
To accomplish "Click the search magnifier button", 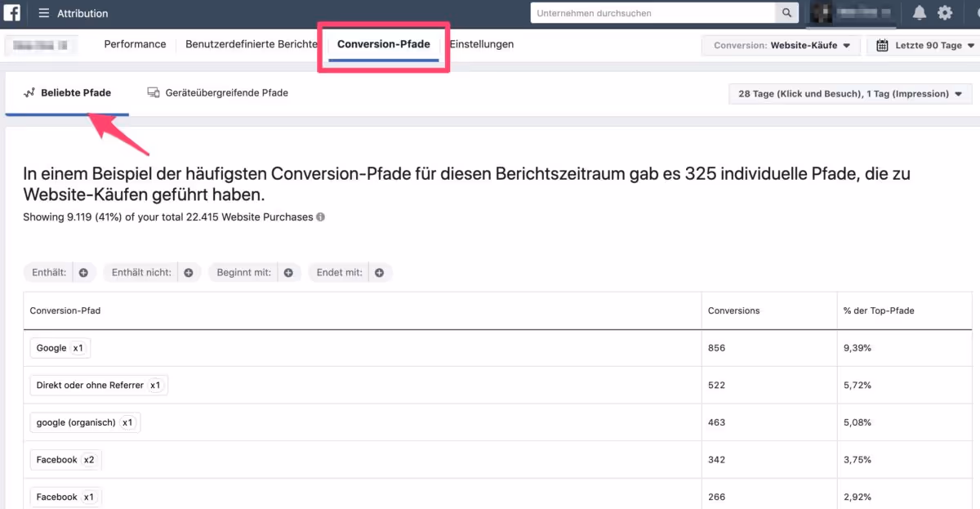I will click(x=786, y=13).
